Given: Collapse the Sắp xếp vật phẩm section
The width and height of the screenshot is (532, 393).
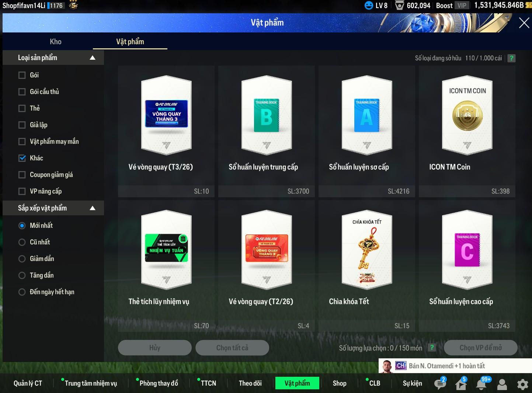Looking at the screenshot, I should point(93,208).
